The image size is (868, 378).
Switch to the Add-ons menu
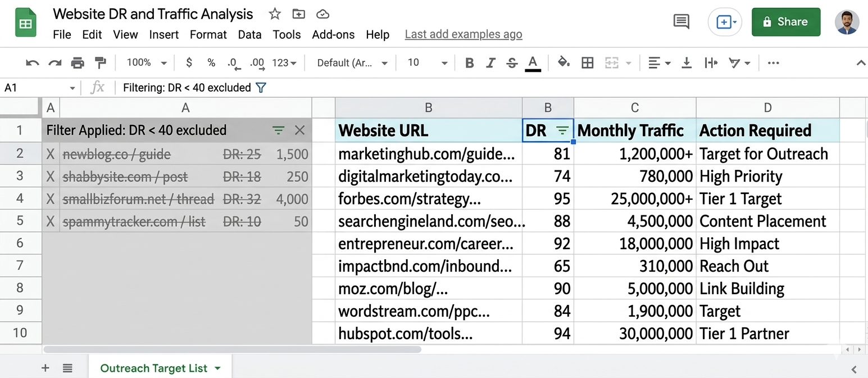(x=333, y=34)
